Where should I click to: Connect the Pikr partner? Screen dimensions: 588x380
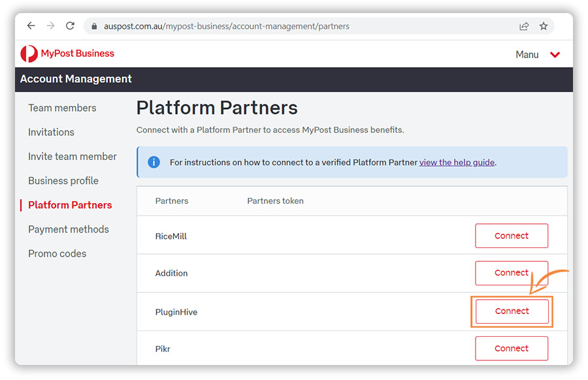[x=512, y=349]
